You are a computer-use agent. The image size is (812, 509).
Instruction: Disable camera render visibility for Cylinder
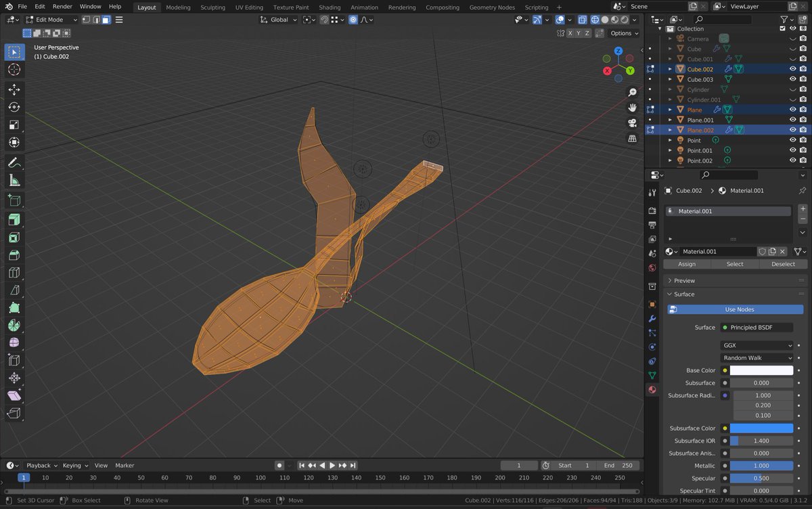804,89
